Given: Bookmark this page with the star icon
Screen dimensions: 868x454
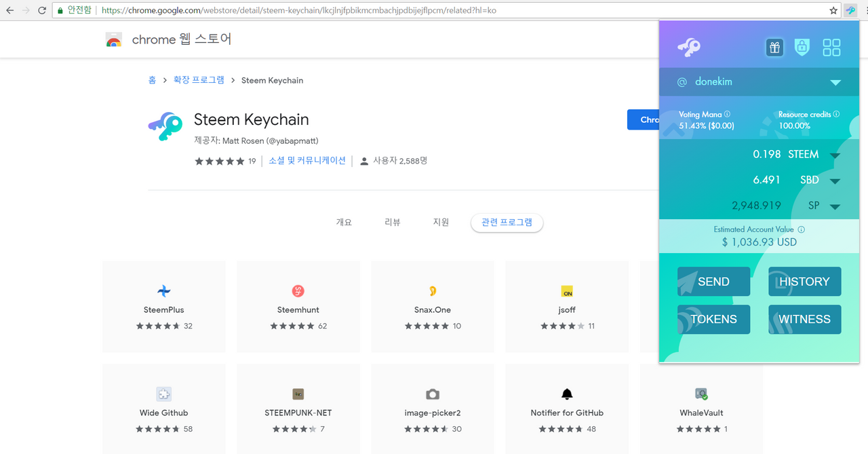Looking at the screenshot, I should [833, 10].
